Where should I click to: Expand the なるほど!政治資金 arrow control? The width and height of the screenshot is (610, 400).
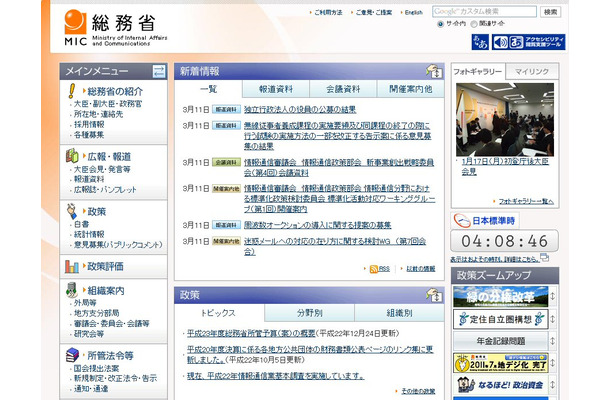(552, 384)
